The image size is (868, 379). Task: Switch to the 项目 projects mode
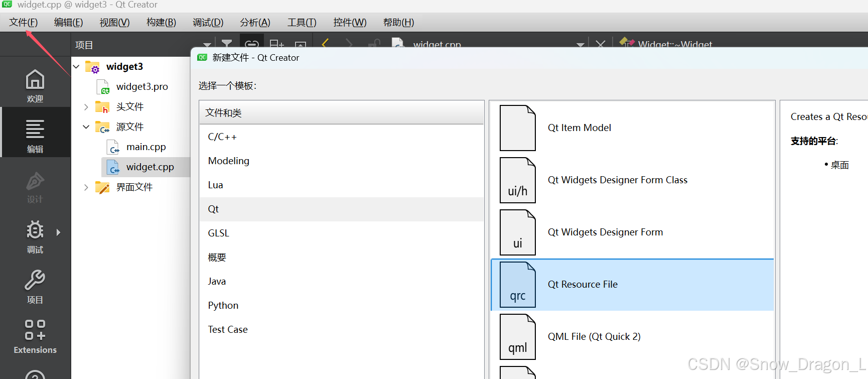pos(35,287)
